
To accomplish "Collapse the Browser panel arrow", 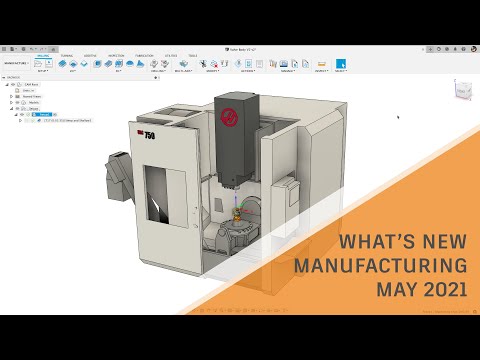I will click(4, 78).
